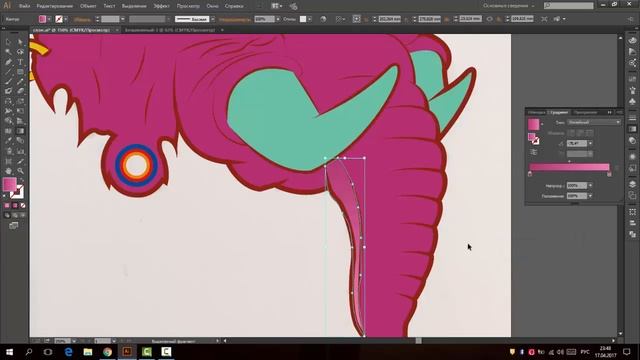Open Google Chrome from taskbar
This screenshot has height=360, width=640.
(x=107, y=351)
